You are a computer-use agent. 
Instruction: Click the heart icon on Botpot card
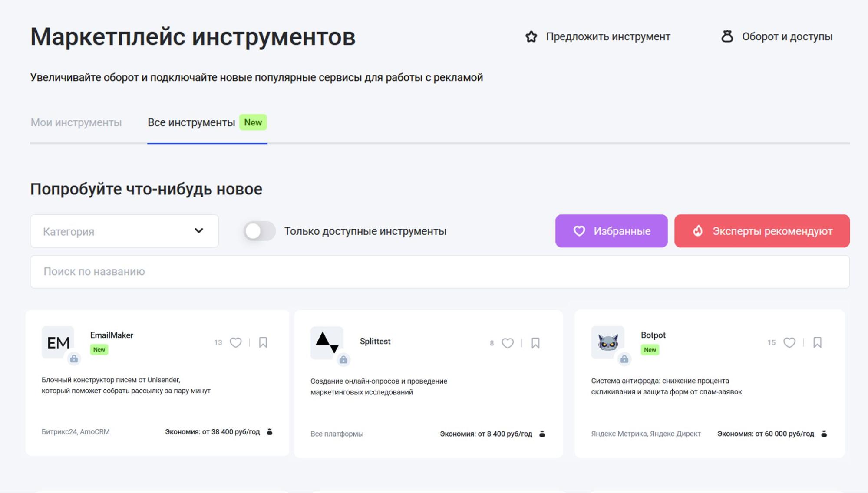(789, 343)
